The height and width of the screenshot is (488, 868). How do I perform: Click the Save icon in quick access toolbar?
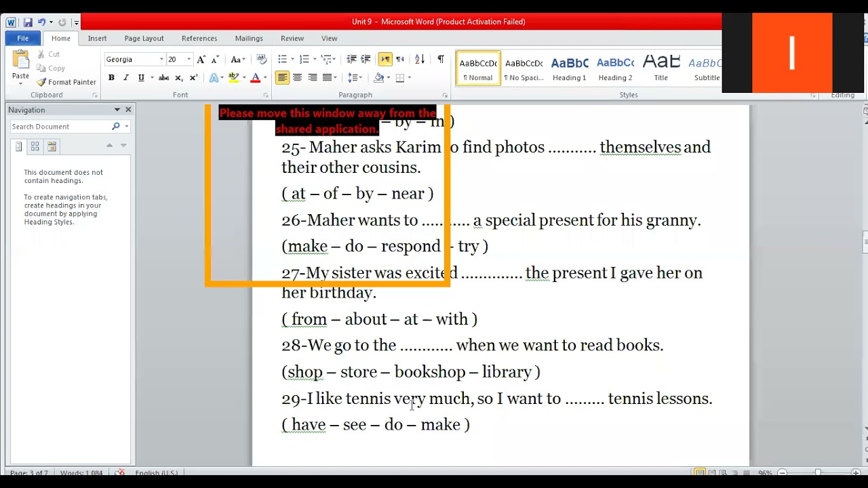click(28, 22)
